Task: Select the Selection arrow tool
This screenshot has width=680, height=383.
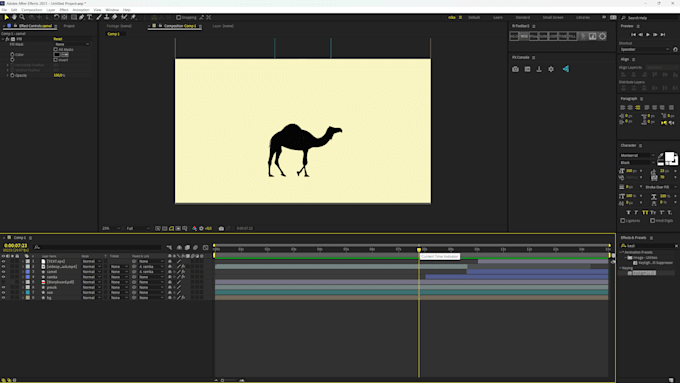Action: pos(6,17)
